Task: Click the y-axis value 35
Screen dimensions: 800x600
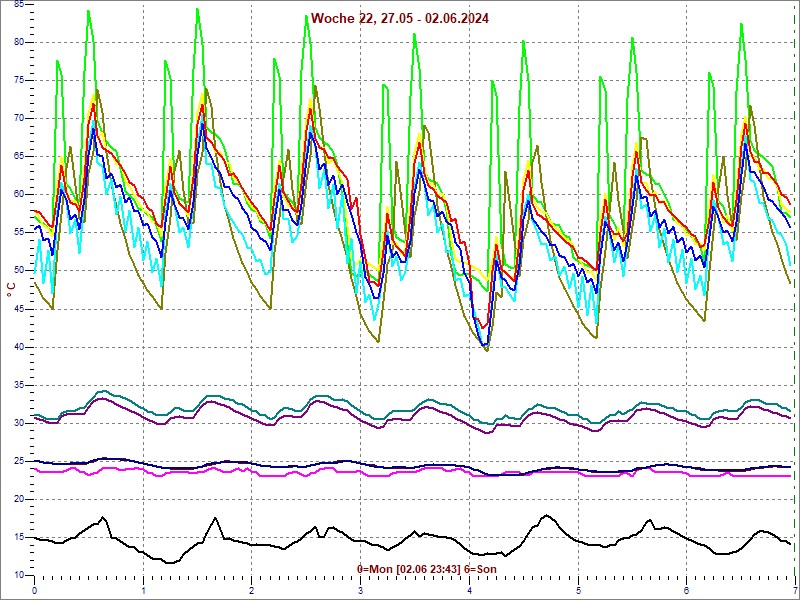Action: point(19,385)
